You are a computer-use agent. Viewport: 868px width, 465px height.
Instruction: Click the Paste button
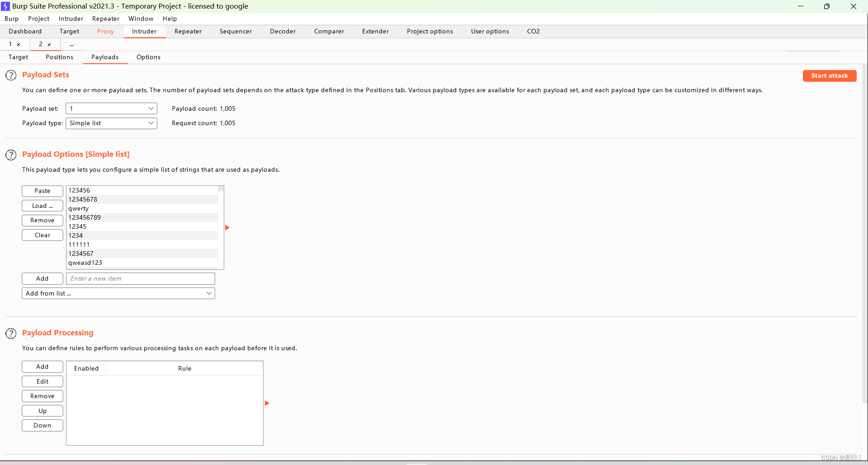pos(42,191)
